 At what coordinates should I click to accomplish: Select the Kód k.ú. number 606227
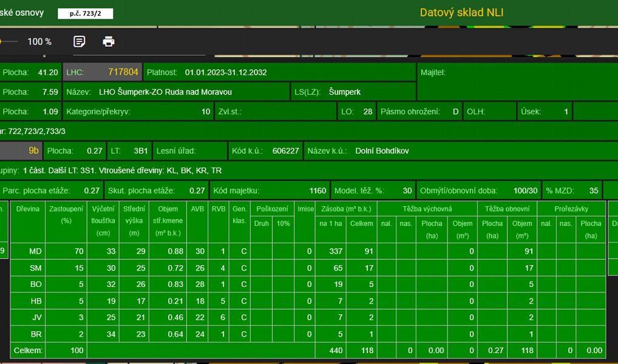click(x=286, y=151)
